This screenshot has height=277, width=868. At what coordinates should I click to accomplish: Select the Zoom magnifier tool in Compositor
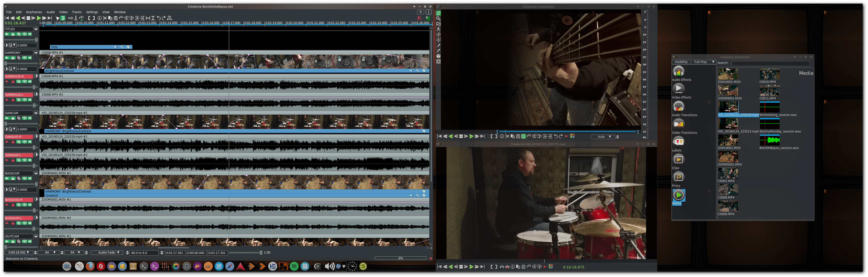(x=438, y=19)
